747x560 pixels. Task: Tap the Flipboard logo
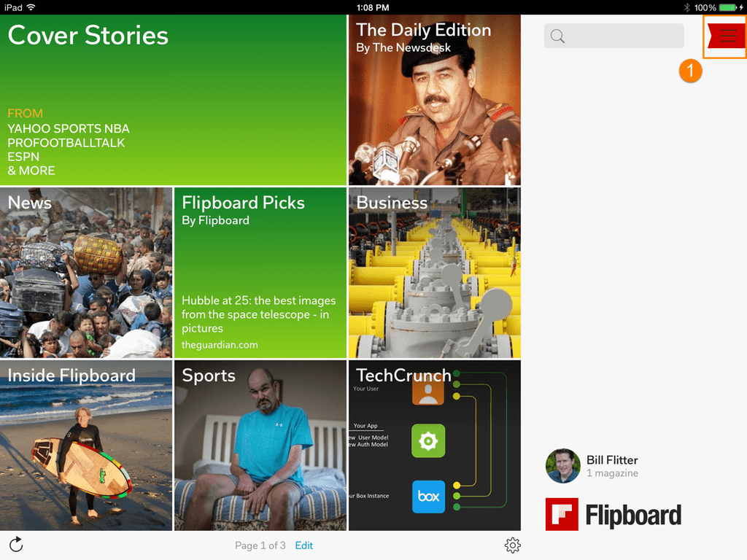point(614,514)
